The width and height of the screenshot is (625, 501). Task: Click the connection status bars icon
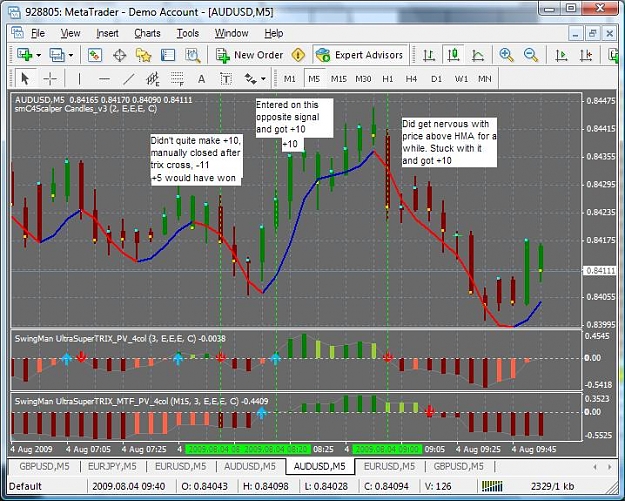(492, 486)
